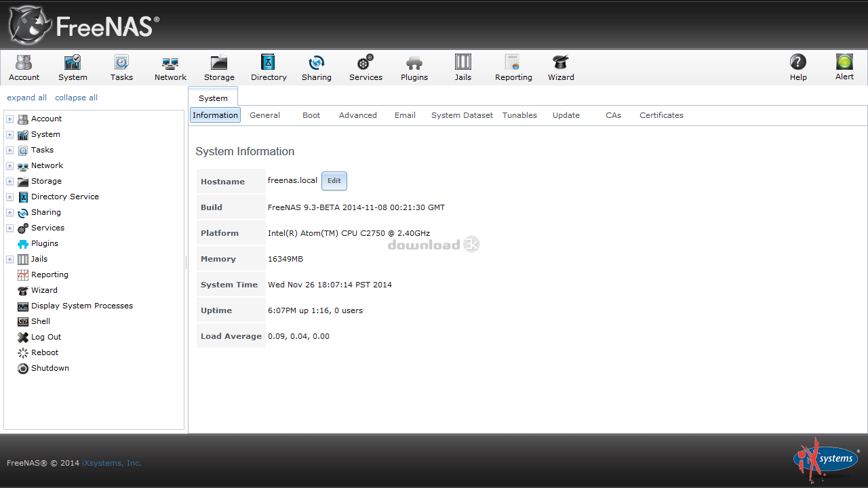This screenshot has width=868, height=488.
Task: Click Edit button next to hostname
Action: (x=334, y=181)
